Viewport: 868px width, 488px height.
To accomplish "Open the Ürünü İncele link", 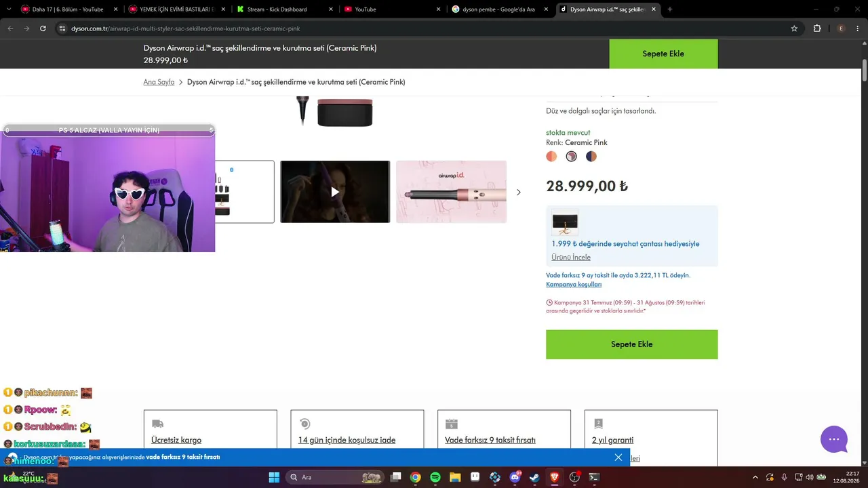I will coord(571,258).
